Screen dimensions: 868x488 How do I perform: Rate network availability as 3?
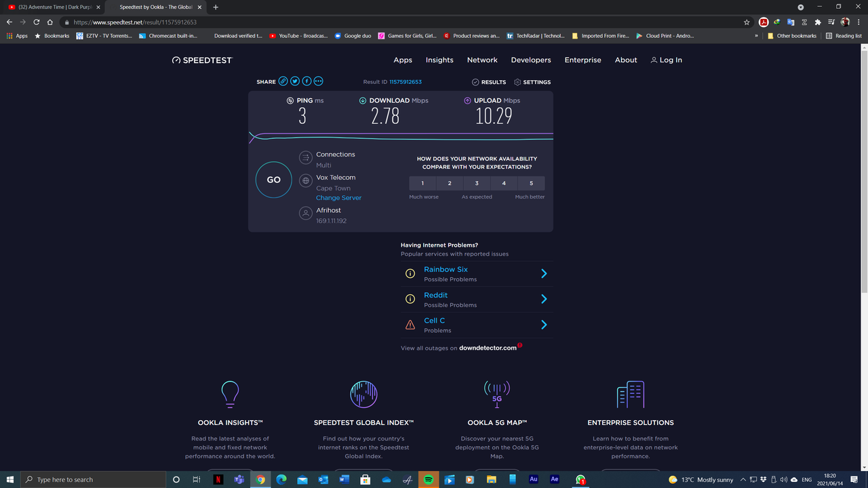(477, 183)
